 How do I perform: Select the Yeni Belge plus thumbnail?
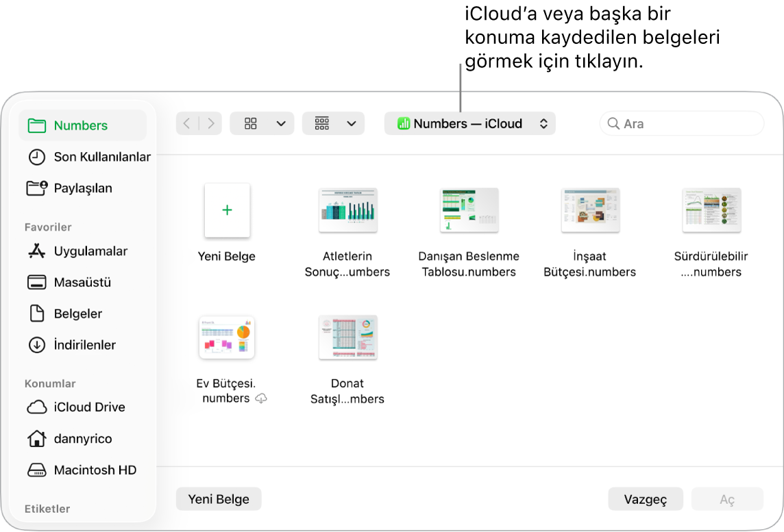point(227,210)
